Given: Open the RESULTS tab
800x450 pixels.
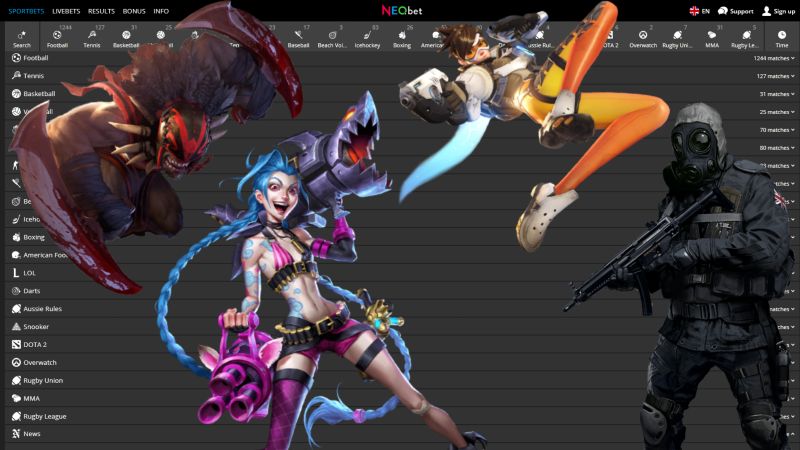Looking at the screenshot, I should 101,11.
